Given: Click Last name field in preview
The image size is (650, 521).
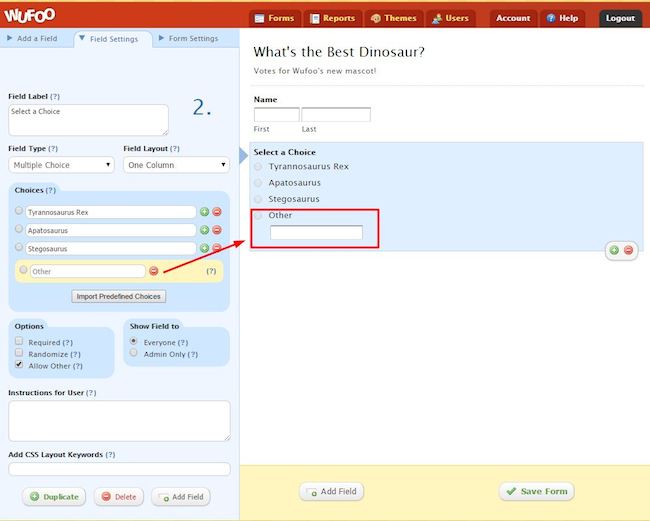Looking at the screenshot, I should (336, 114).
